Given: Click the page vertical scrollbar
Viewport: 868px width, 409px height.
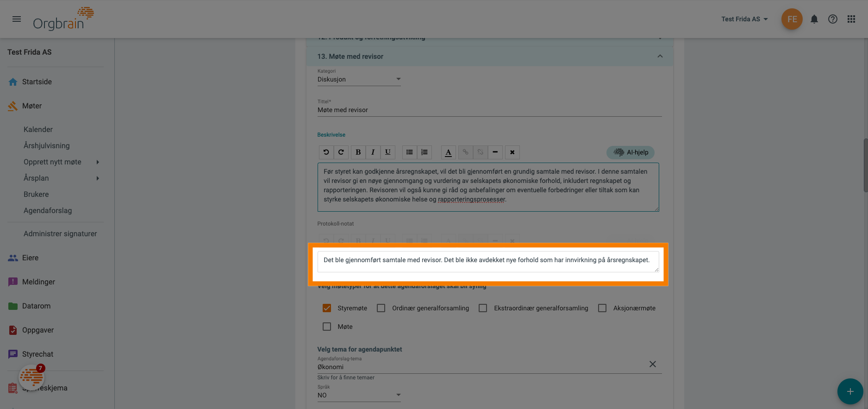Looking at the screenshot, I should click(866, 165).
